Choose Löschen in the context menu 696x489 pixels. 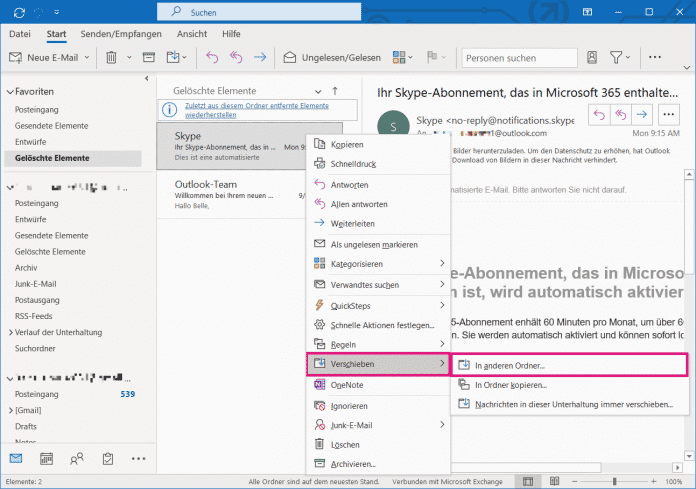pos(378,445)
